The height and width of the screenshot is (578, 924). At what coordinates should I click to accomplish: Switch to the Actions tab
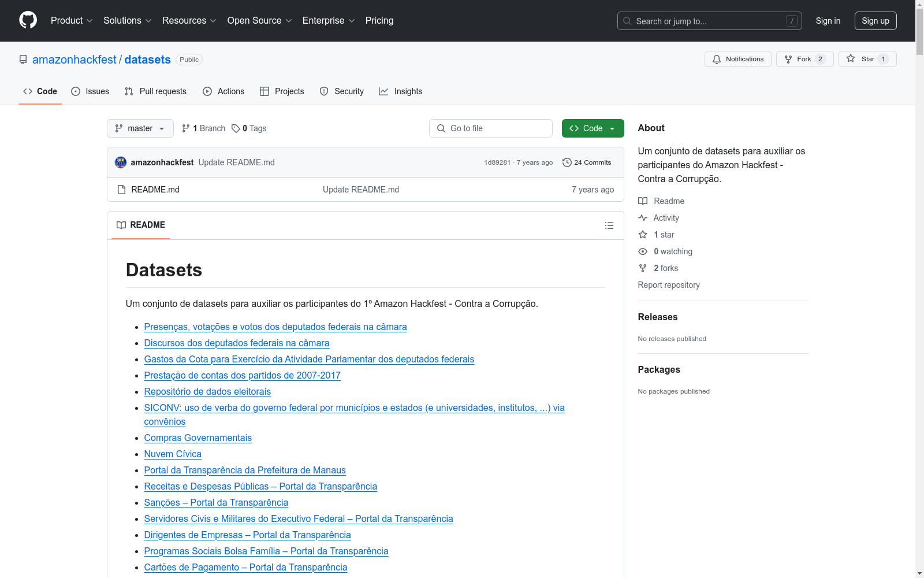(x=223, y=91)
